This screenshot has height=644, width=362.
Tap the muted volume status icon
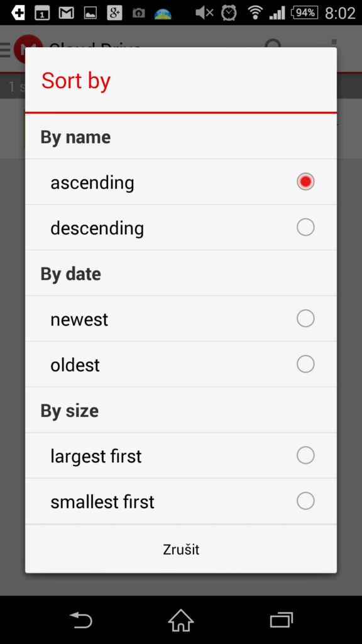click(204, 13)
